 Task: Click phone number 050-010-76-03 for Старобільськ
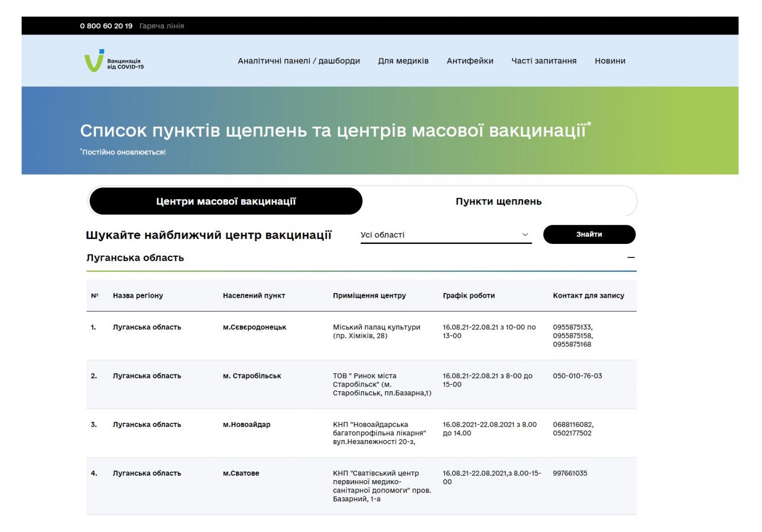pyautogui.click(x=577, y=376)
